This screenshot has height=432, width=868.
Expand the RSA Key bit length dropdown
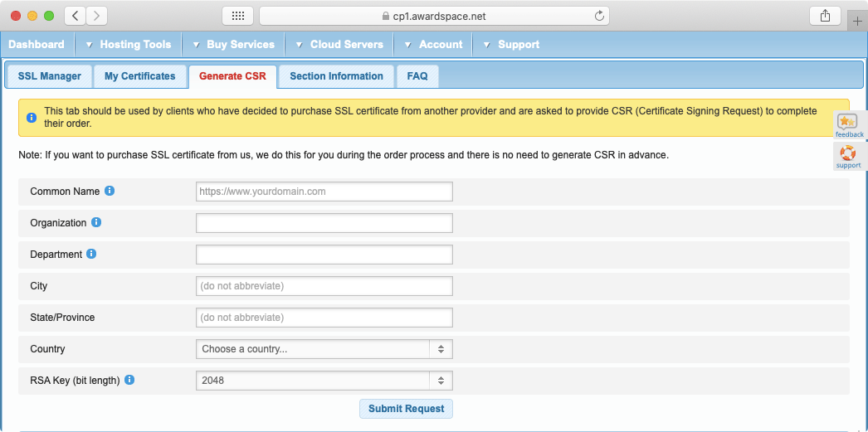(324, 381)
